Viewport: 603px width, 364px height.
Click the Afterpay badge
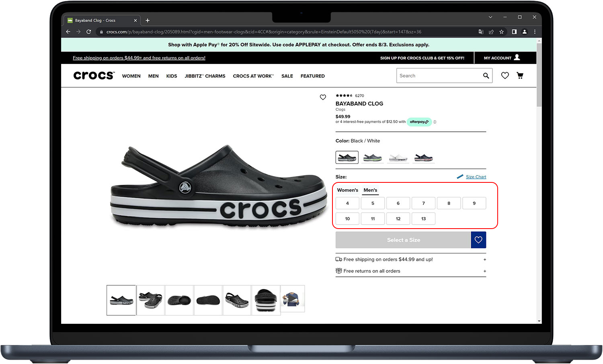click(x=419, y=122)
